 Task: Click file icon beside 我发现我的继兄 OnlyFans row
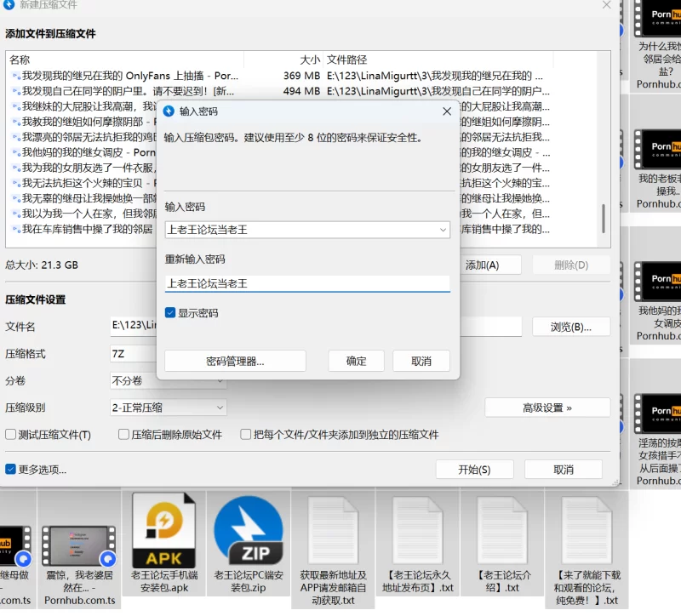[16, 76]
